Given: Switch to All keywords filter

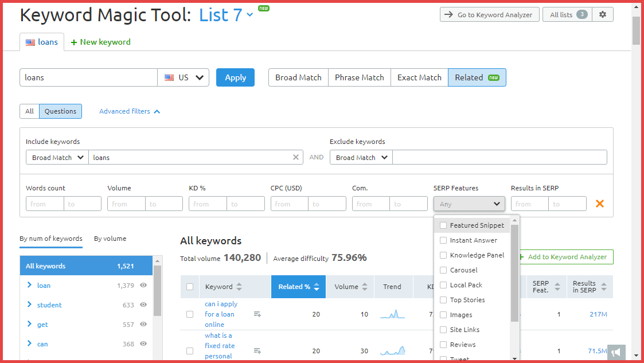Looking at the screenshot, I should click(x=30, y=111).
